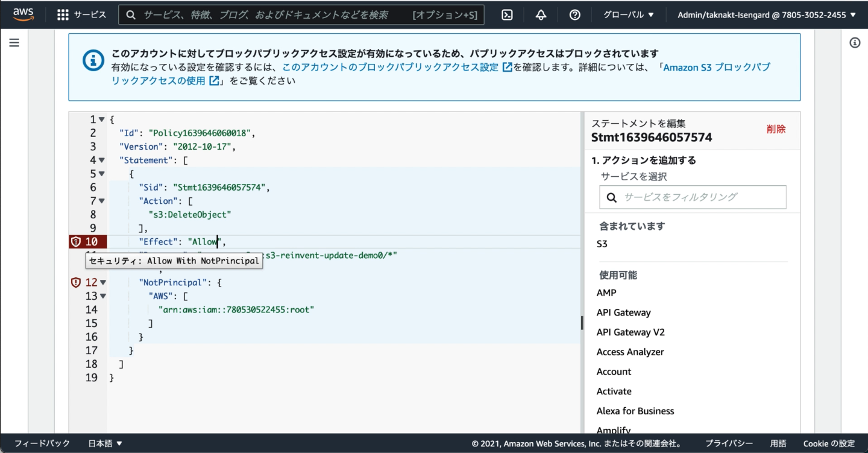Open the 日本語 language selector
The image size is (868, 453).
coord(105,443)
